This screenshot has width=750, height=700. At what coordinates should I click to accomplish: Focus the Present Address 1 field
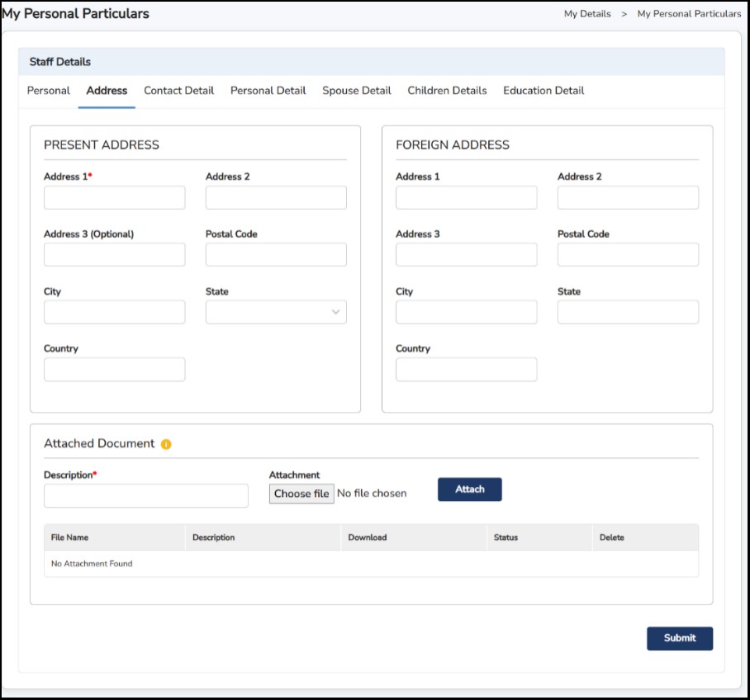coord(115,198)
